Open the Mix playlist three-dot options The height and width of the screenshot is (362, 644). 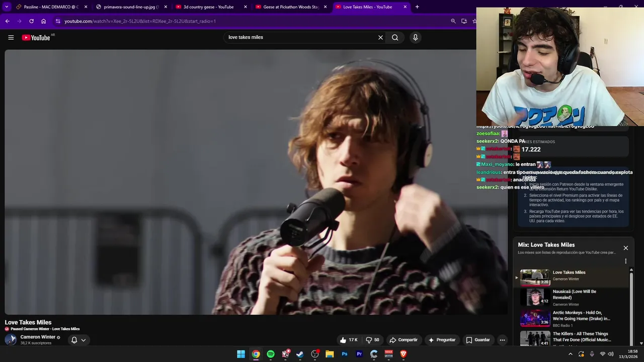coord(626,261)
